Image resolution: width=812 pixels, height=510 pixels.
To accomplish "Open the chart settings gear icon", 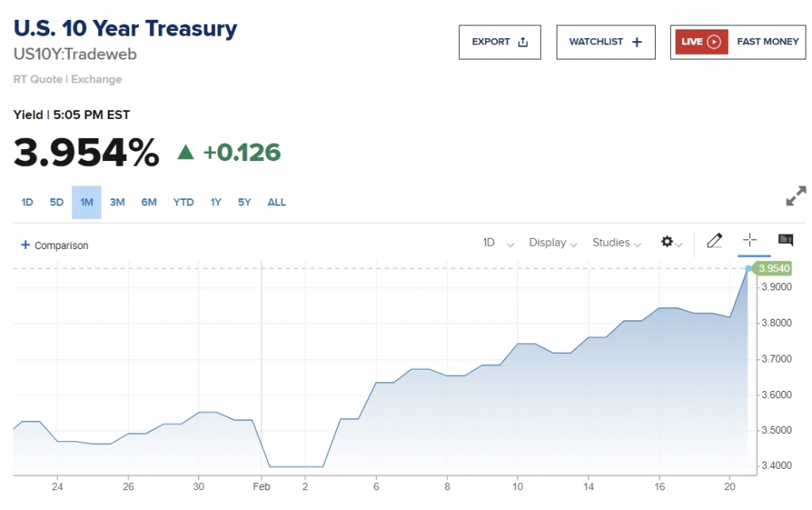I will (667, 242).
